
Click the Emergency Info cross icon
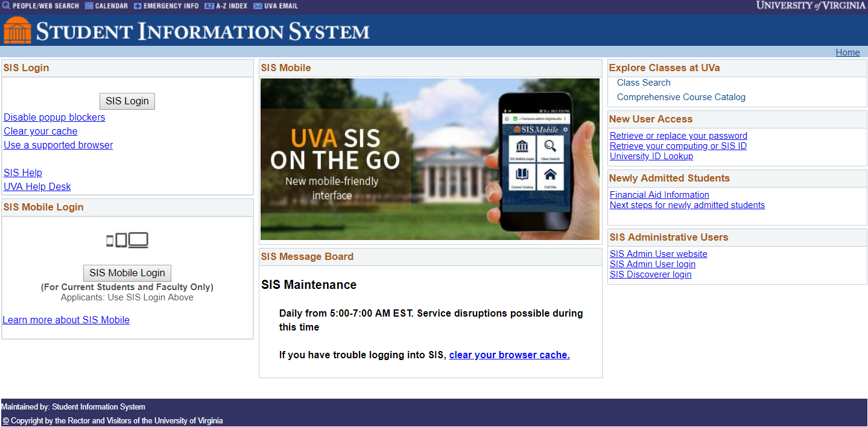tap(138, 6)
